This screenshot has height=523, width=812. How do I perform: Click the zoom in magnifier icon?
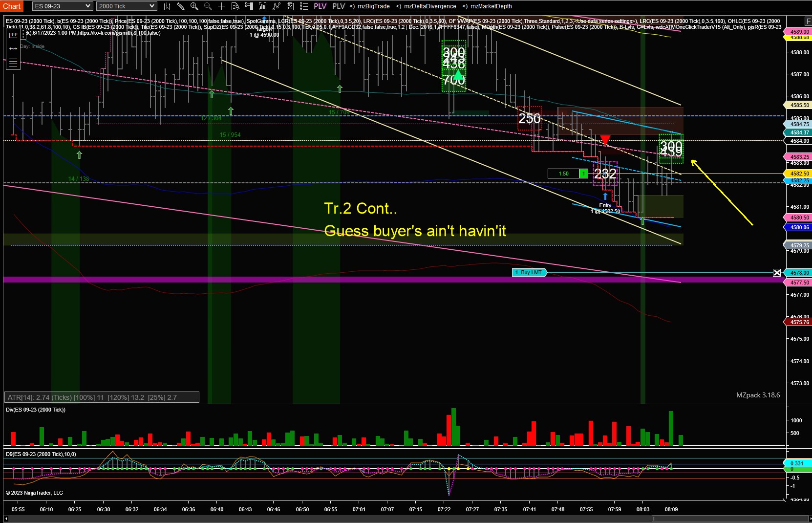click(x=194, y=6)
